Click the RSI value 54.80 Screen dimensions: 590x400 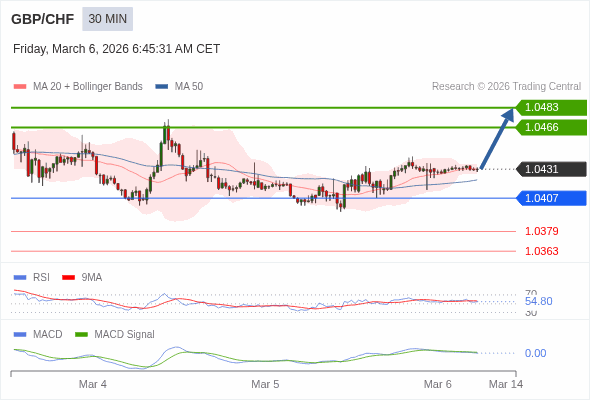point(538,301)
